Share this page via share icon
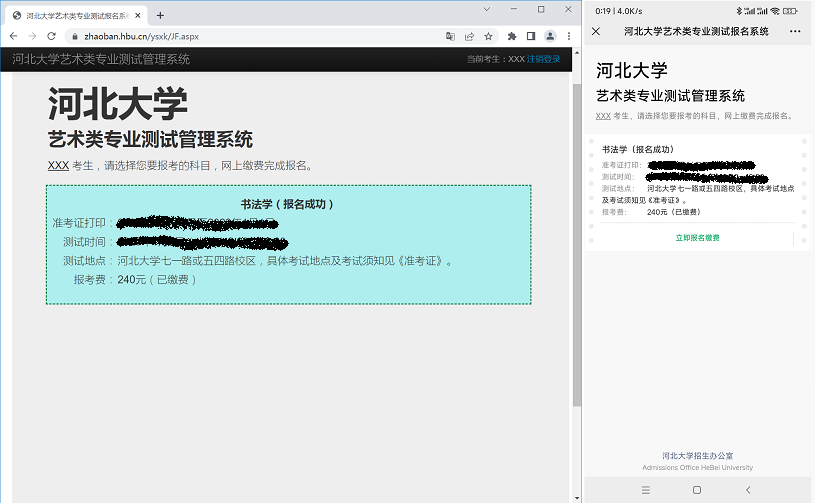The image size is (815, 503). pos(469,36)
